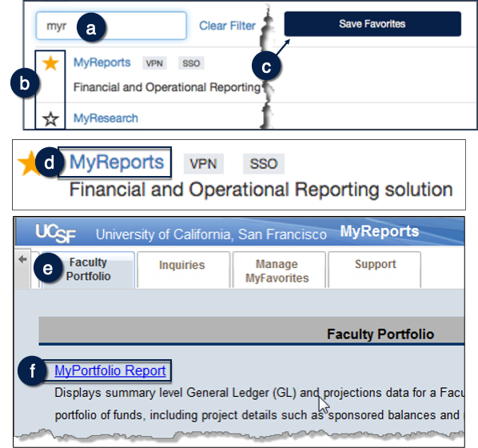Open the MyResearch link
Screen dimensions: 478x448
[x=106, y=118]
